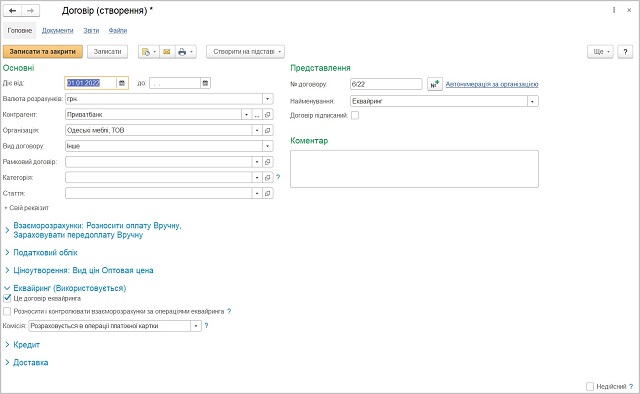Open the 'Рамковий договір' dropdown arrow
This screenshot has height=394, width=640.
pyautogui.click(x=257, y=162)
